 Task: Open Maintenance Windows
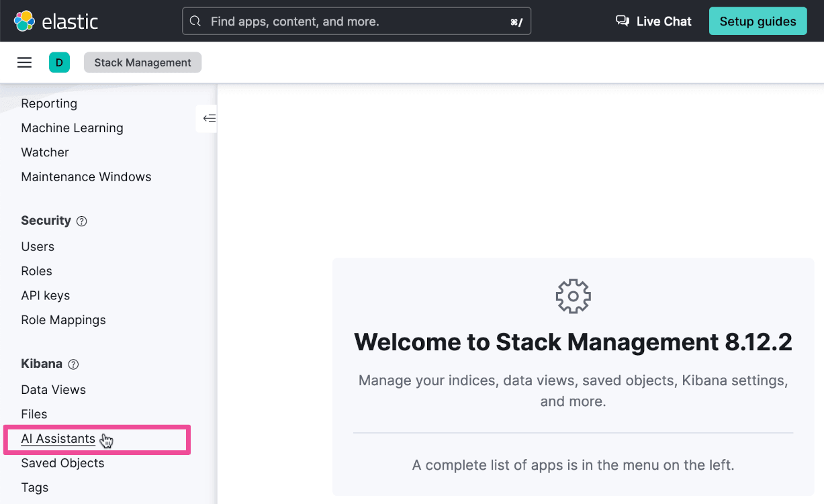point(86,177)
